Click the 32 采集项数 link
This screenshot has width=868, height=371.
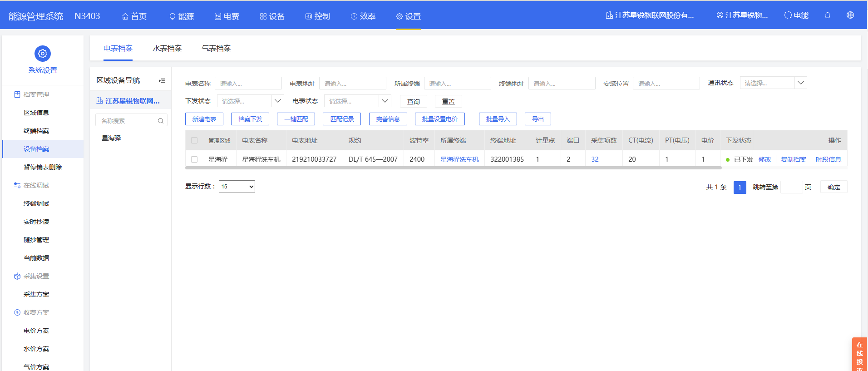coord(595,159)
